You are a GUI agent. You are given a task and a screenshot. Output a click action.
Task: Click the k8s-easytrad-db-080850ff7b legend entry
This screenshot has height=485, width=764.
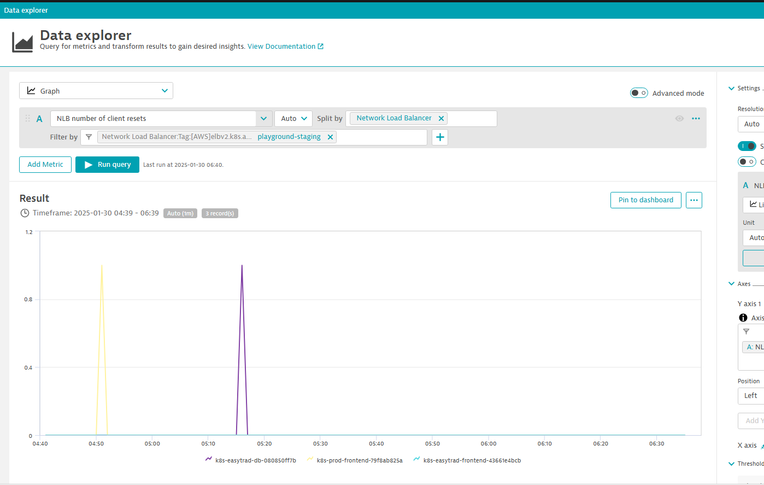click(x=250, y=460)
